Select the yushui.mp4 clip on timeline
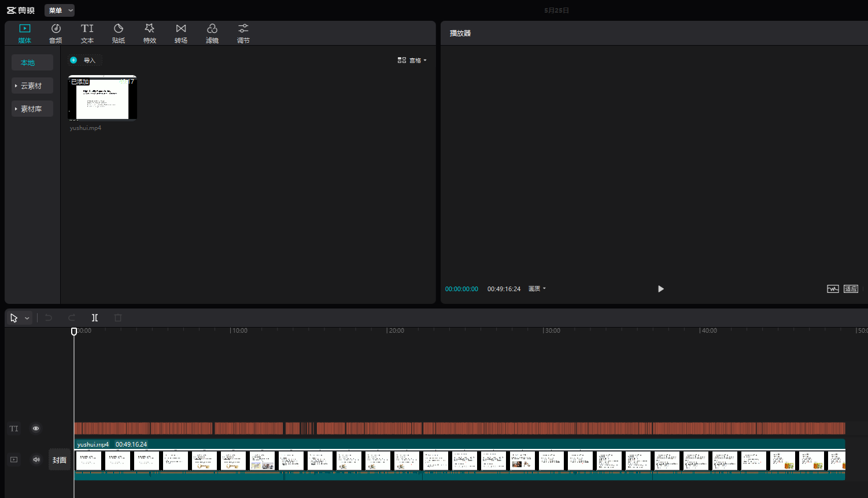The width and height of the screenshot is (868, 498). tap(460, 460)
